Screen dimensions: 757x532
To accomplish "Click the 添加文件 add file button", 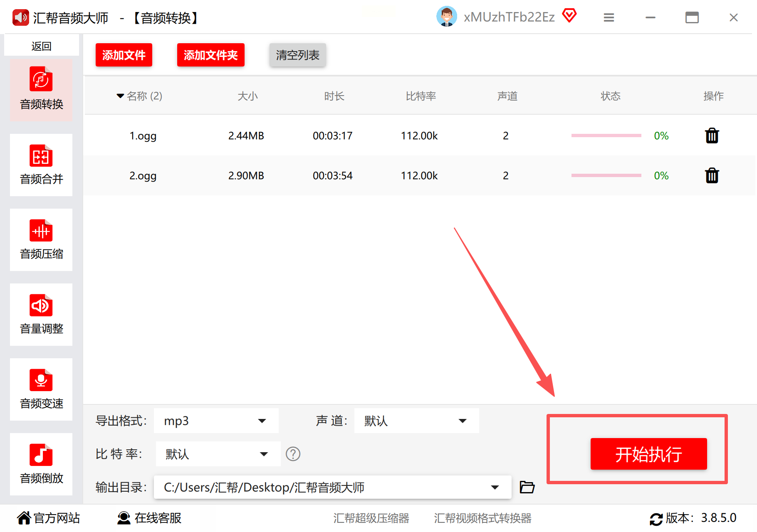I will pyautogui.click(x=124, y=55).
